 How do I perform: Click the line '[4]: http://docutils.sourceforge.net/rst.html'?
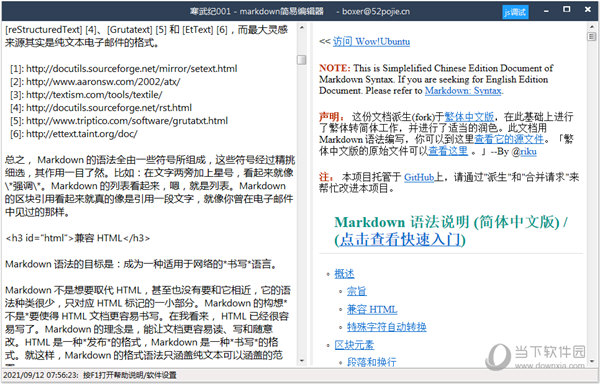(101, 107)
